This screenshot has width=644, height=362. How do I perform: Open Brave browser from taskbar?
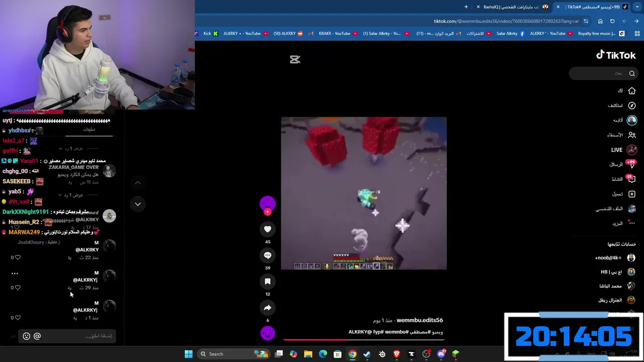396,354
